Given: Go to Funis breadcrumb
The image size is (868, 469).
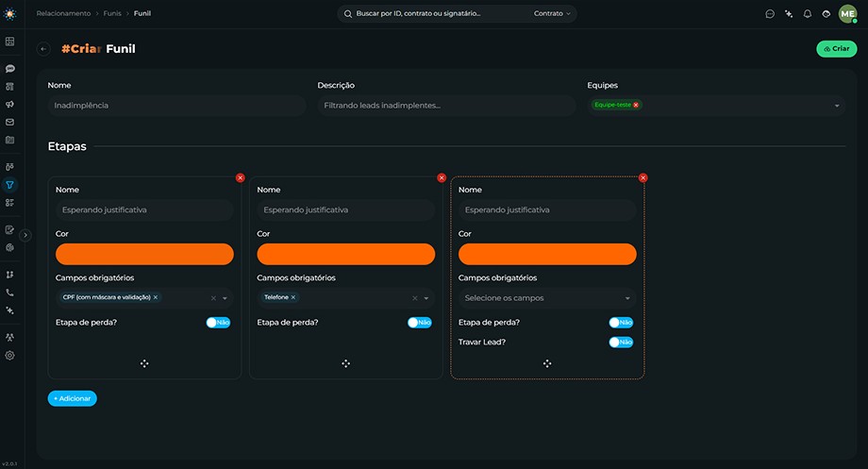Looking at the screenshot, I should point(112,13).
